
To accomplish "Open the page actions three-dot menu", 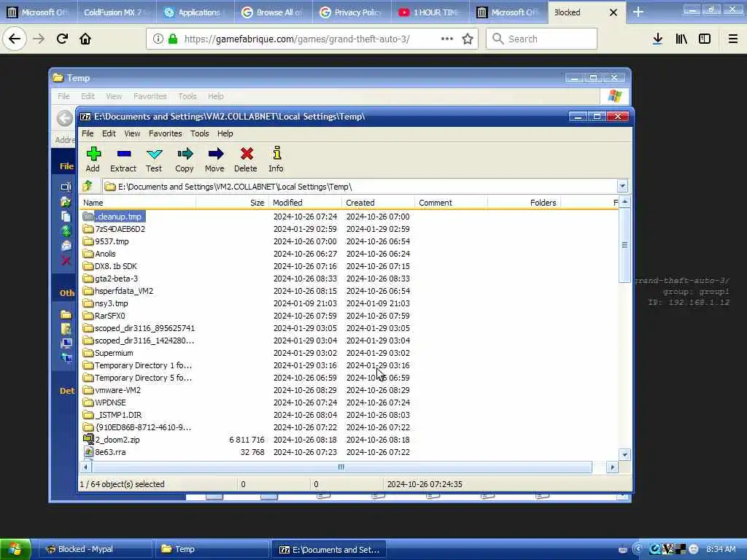I will 447,39.
